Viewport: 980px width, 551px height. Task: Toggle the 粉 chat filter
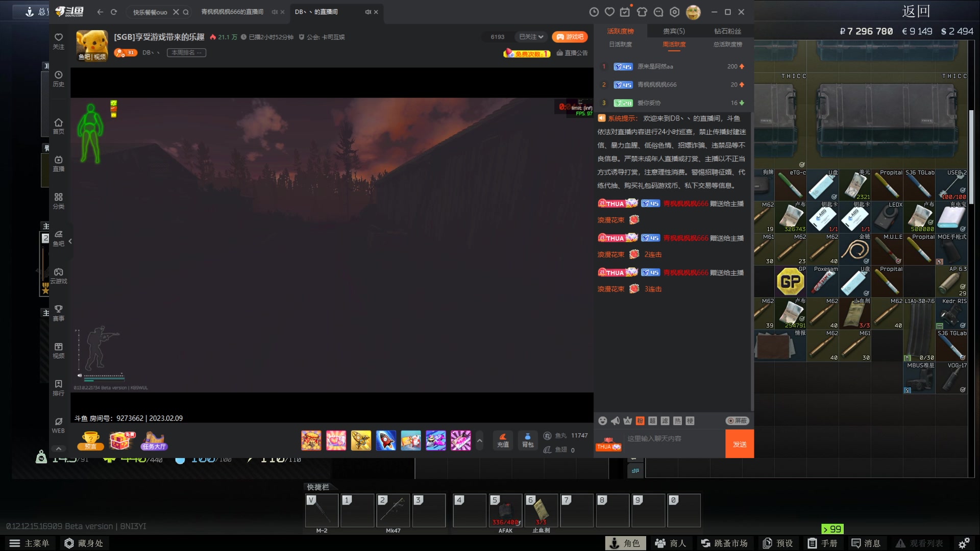(x=640, y=421)
